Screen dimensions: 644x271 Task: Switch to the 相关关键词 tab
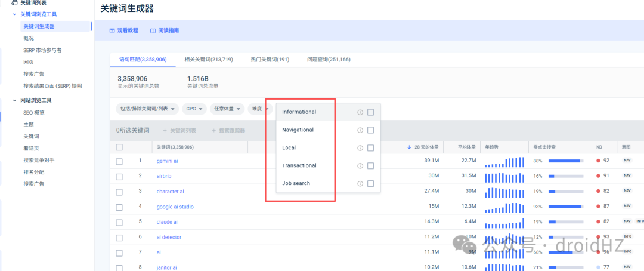pos(209,60)
